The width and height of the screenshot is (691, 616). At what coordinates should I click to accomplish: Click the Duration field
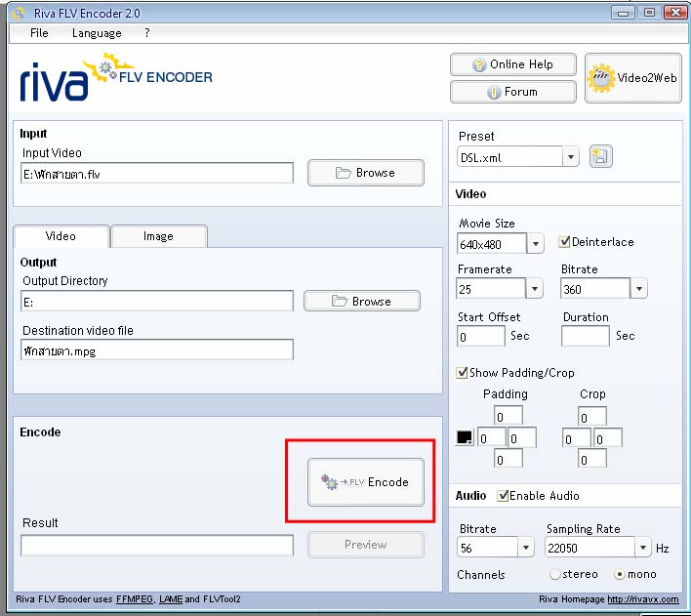pos(586,336)
